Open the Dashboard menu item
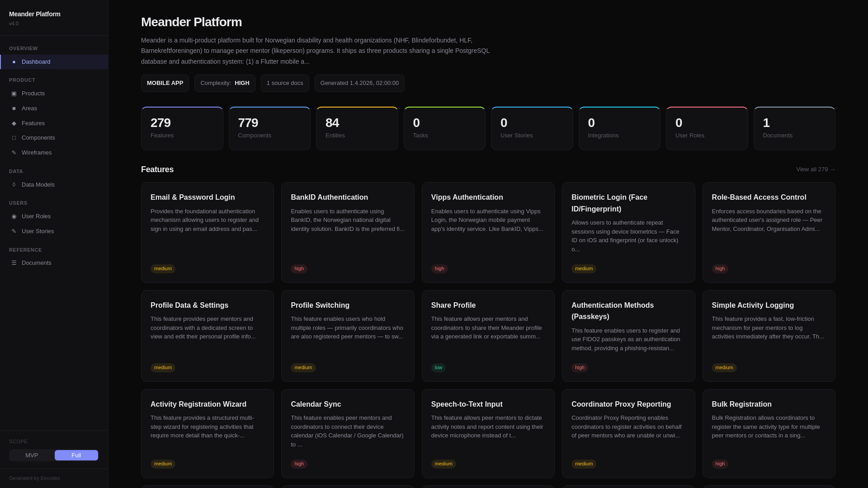This screenshot has width=868, height=488. [x=54, y=62]
